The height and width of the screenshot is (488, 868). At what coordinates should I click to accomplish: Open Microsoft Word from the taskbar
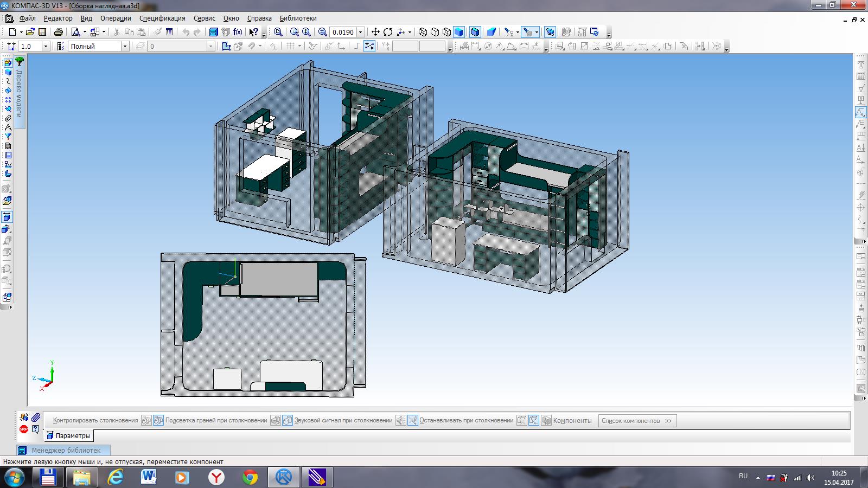[149, 477]
